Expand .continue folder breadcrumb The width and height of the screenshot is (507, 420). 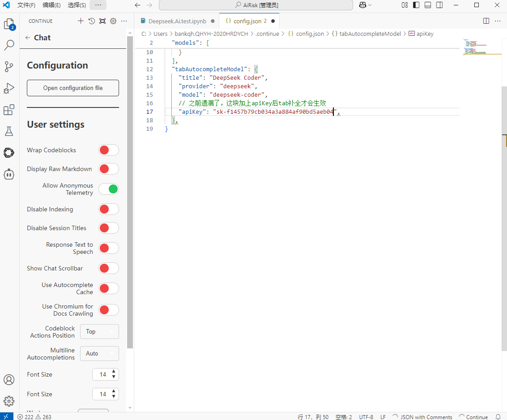pyautogui.click(x=267, y=34)
